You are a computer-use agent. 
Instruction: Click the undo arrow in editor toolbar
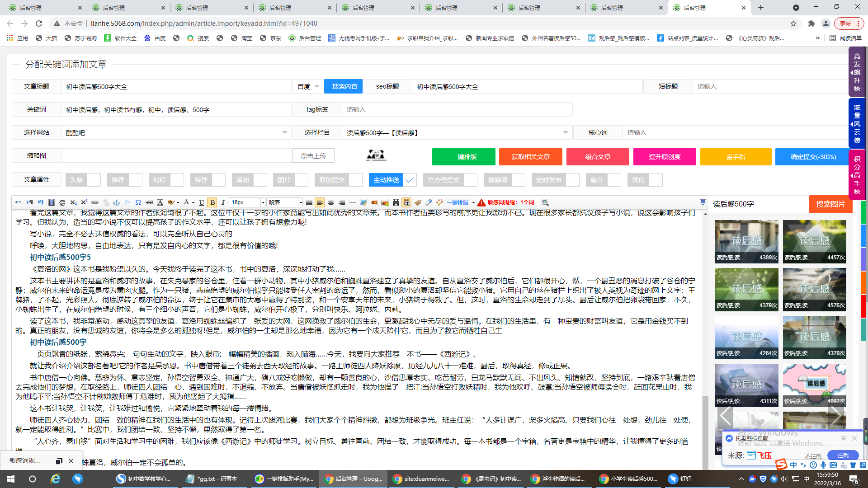(41, 202)
